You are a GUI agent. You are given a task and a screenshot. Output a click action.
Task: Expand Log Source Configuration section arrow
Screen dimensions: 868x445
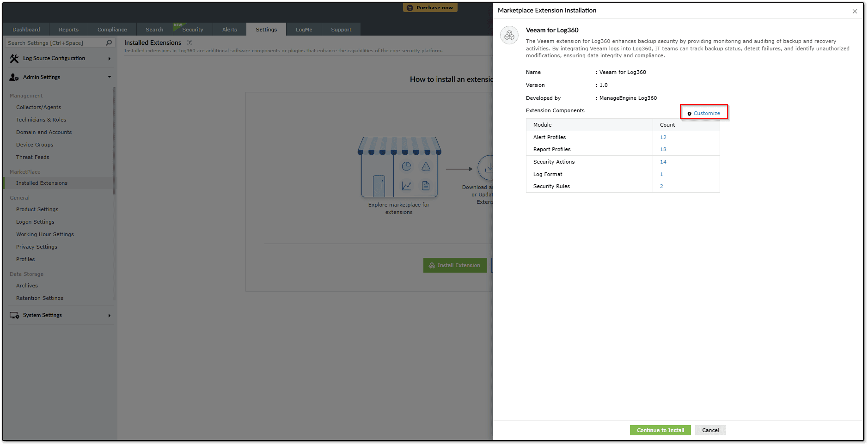tap(110, 59)
